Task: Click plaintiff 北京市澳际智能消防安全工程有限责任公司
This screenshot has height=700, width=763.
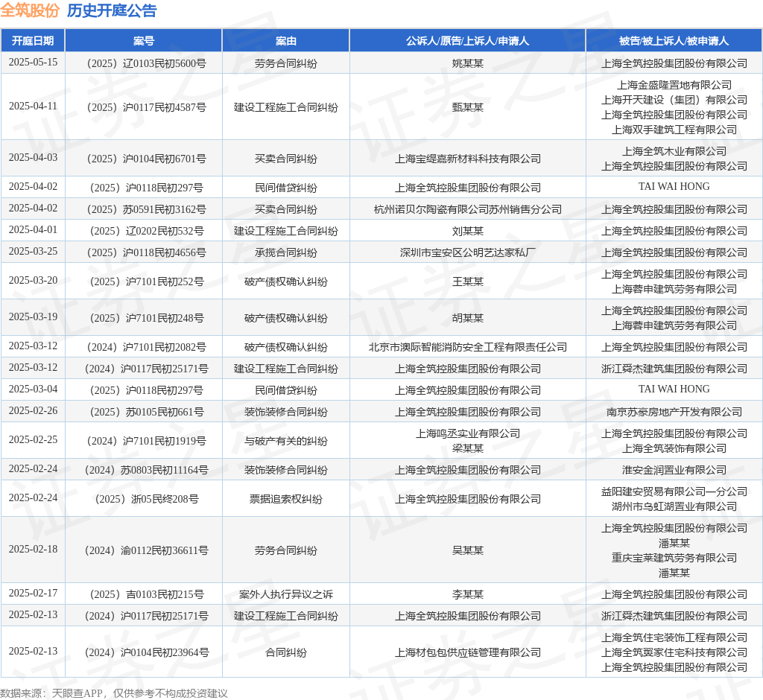Action: (468, 347)
